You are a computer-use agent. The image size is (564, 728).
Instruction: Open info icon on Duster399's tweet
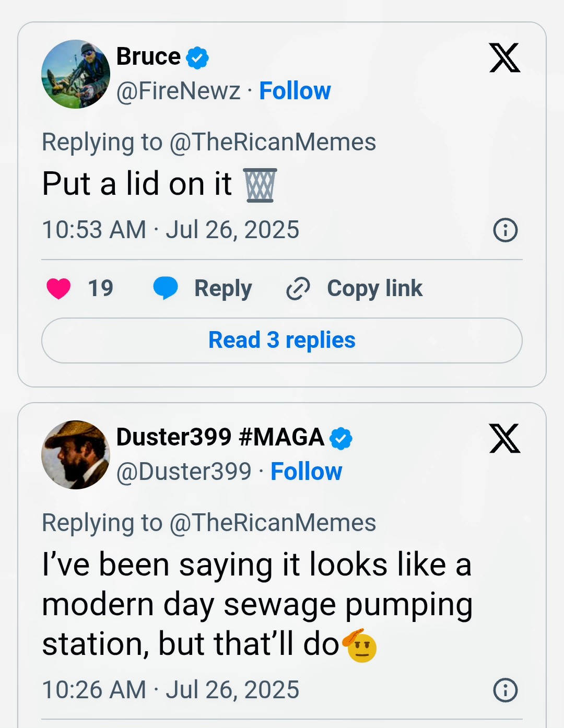[505, 690]
